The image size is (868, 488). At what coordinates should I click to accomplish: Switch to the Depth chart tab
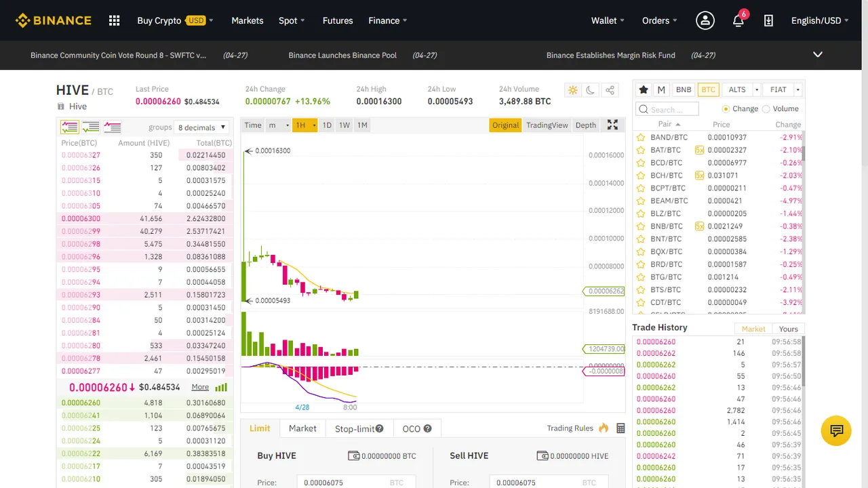586,125
